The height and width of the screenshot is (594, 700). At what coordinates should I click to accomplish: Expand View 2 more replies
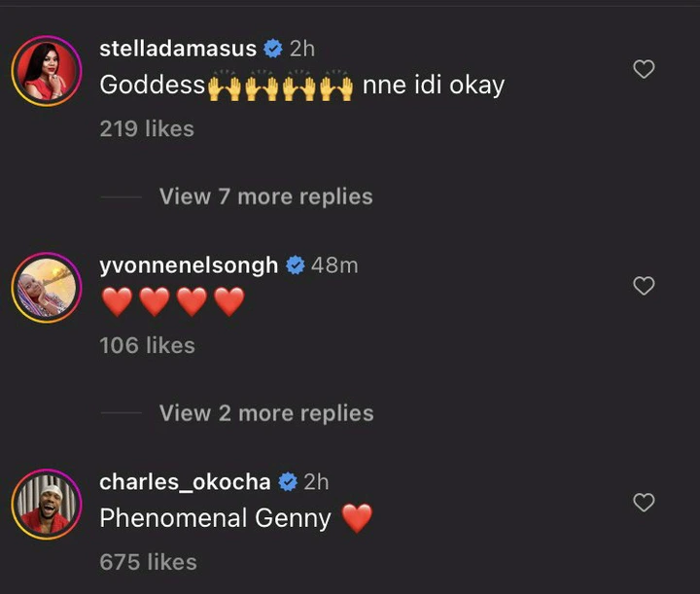[265, 413]
